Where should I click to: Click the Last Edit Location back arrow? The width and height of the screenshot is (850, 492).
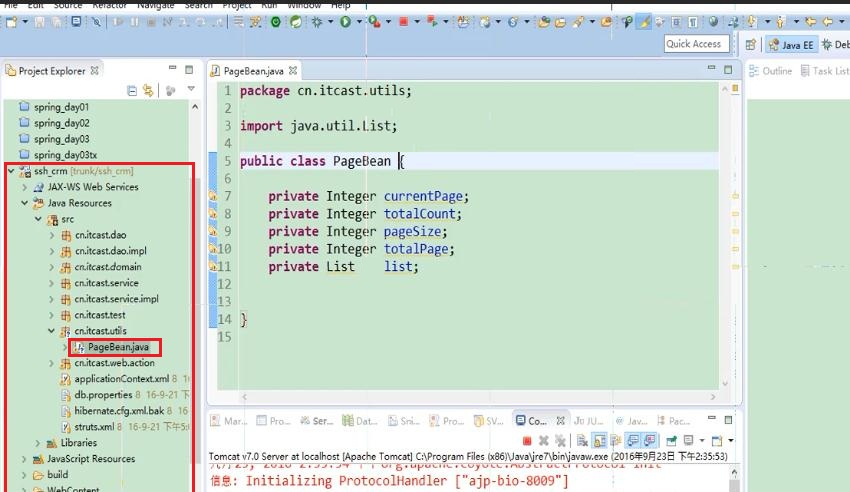(810, 22)
